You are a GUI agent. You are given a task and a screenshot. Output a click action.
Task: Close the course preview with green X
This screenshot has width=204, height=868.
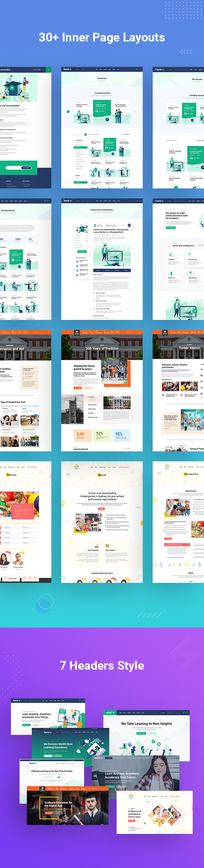click(x=48, y=70)
